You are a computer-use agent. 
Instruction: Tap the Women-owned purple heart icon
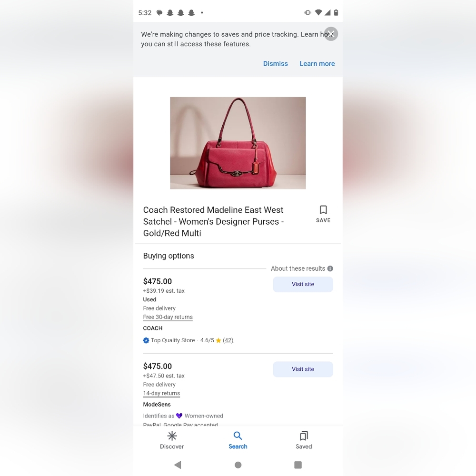[179, 416]
